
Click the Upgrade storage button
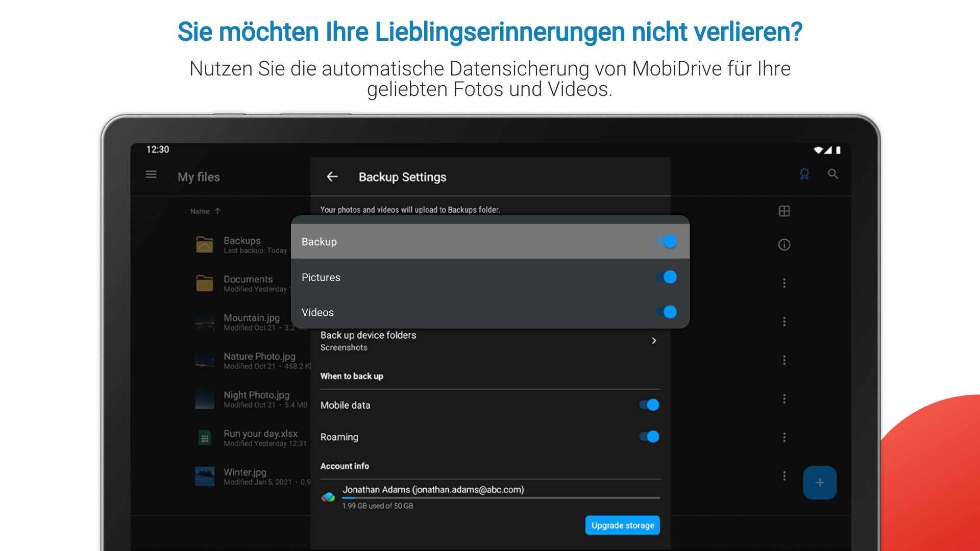point(622,525)
